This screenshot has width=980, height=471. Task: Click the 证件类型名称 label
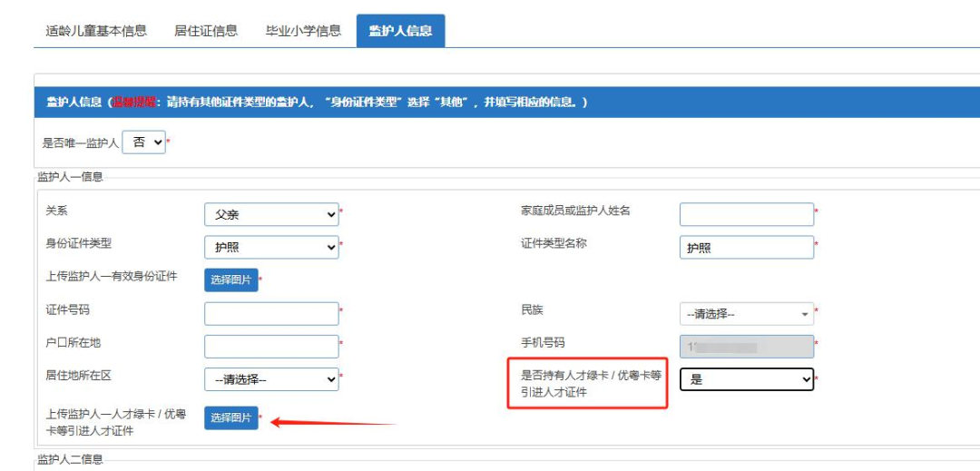point(554,243)
